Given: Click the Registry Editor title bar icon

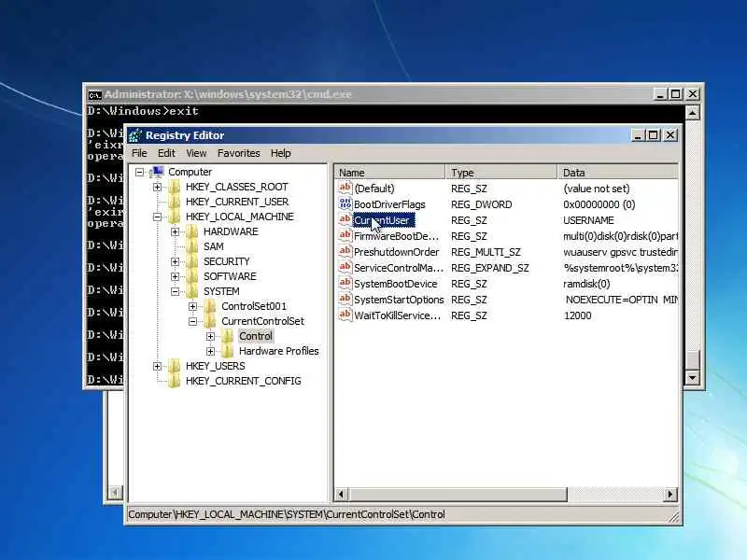Looking at the screenshot, I should (x=135, y=135).
